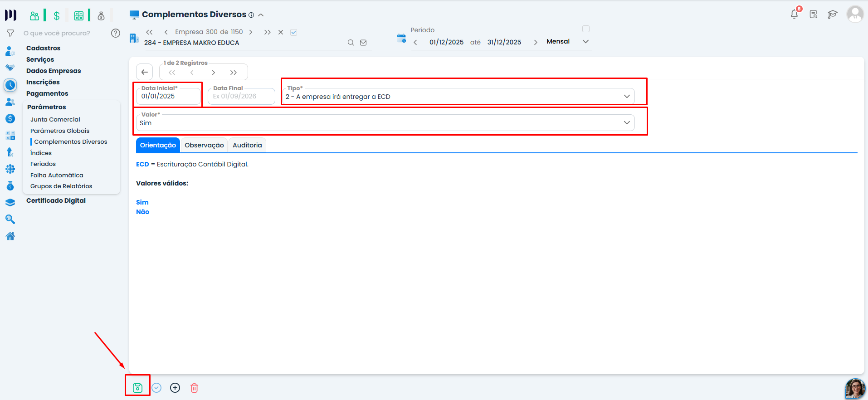This screenshot has height=400, width=868.
Task: Open the green table grid module icon
Action: coord(79,16)
